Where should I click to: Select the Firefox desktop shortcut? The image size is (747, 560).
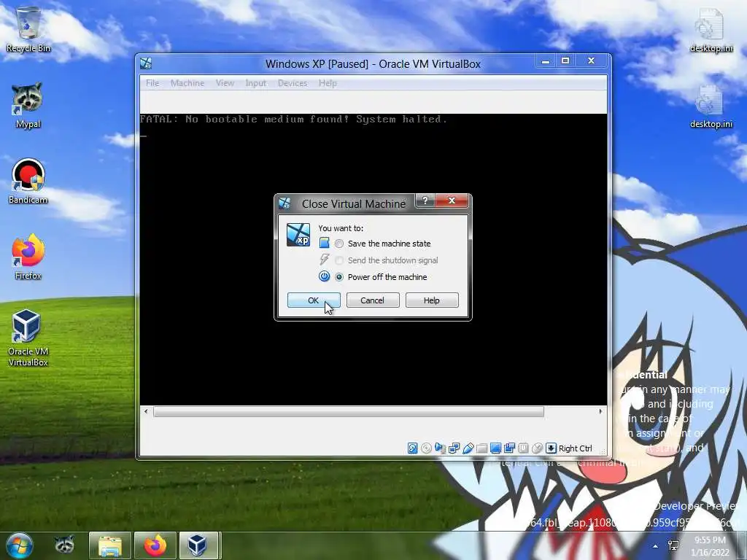(x=28, y=257)
